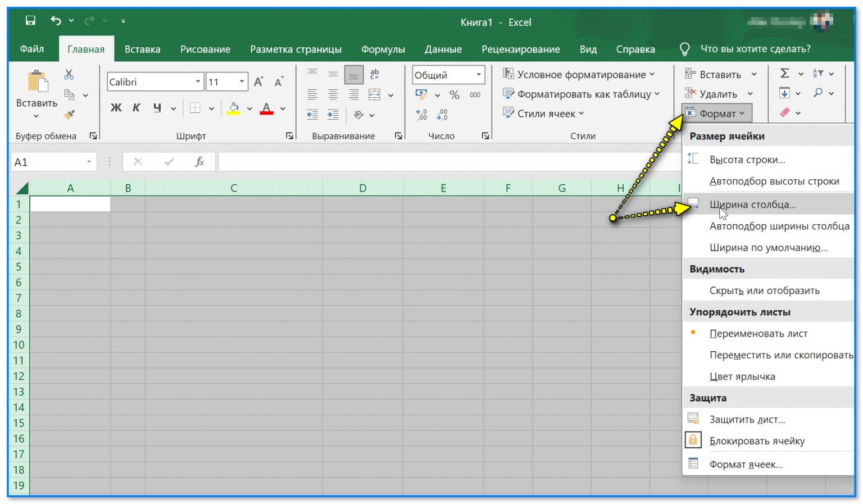Choose Переименовать лист entry
Screen dimensions: 863x504
(x=768, y=334)
